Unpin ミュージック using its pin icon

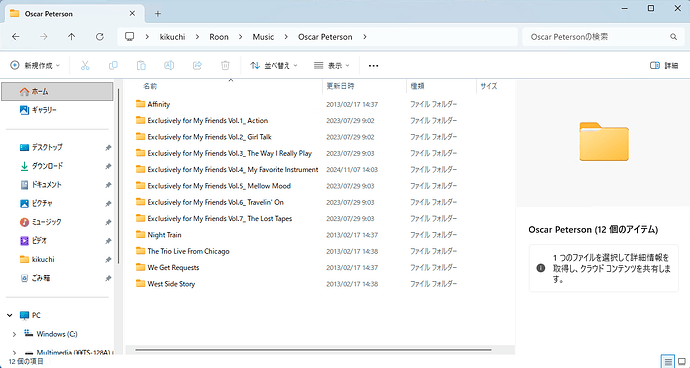pos(108,222)
